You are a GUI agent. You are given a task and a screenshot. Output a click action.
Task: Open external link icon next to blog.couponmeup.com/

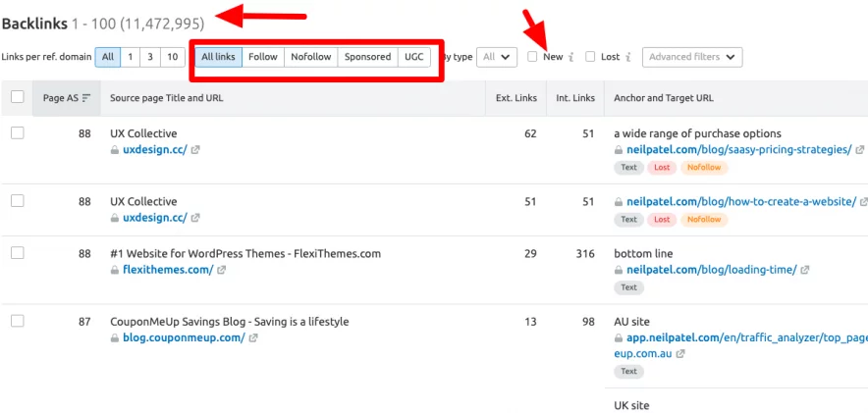(x=253, y=337)
